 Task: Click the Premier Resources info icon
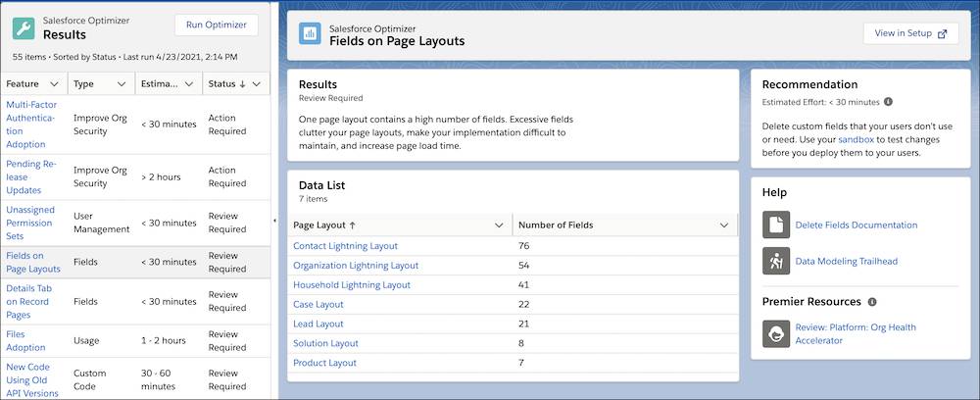point(872,302)
